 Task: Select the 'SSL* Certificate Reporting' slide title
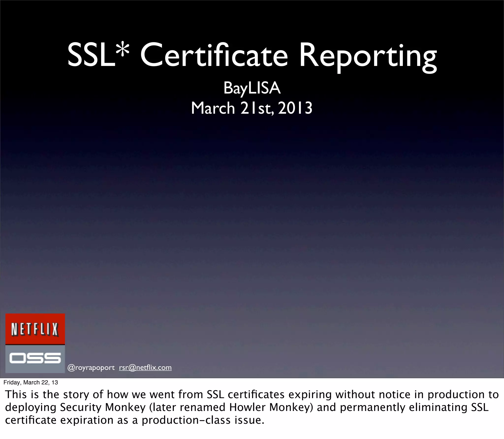pyautogui.click(x=252, y=55)
